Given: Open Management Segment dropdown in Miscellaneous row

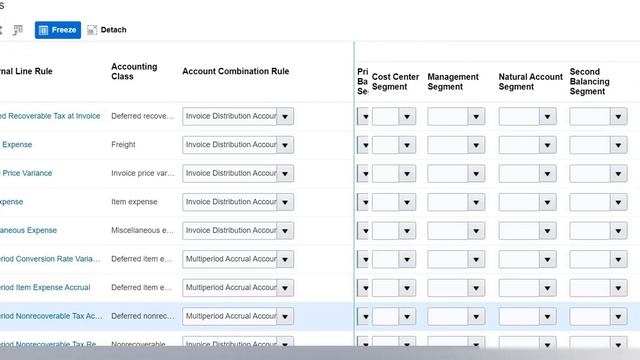Looking at the screenshot, I should click(476, 231).
